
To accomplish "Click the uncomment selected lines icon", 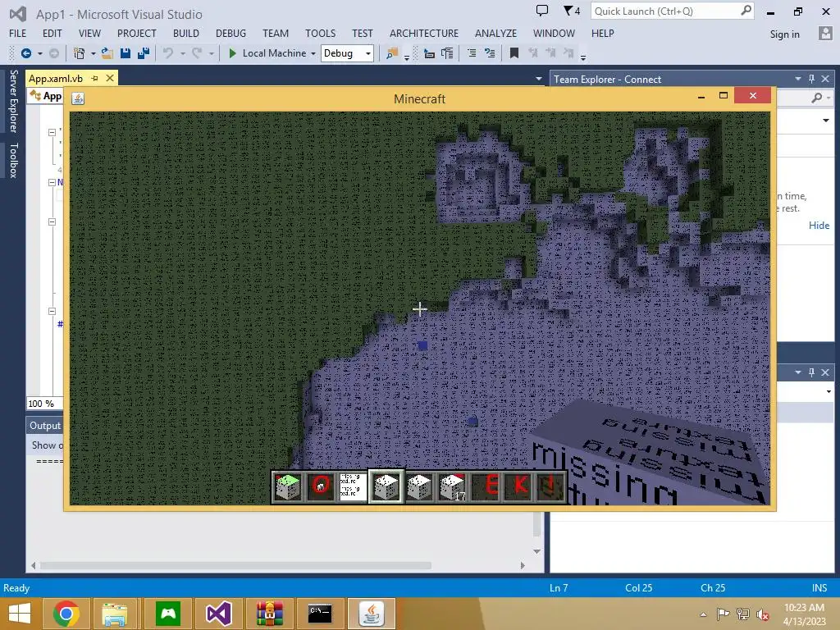I will click(490, 53).
